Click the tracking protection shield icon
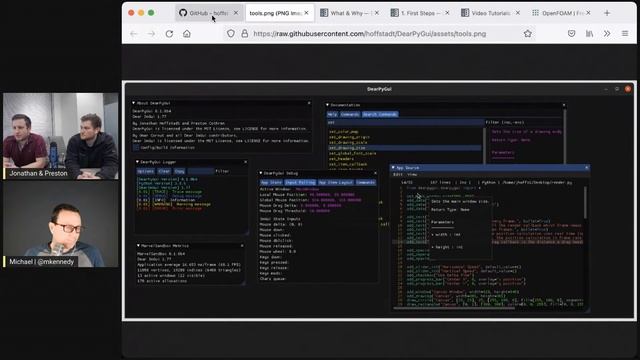 click(231, 34)
